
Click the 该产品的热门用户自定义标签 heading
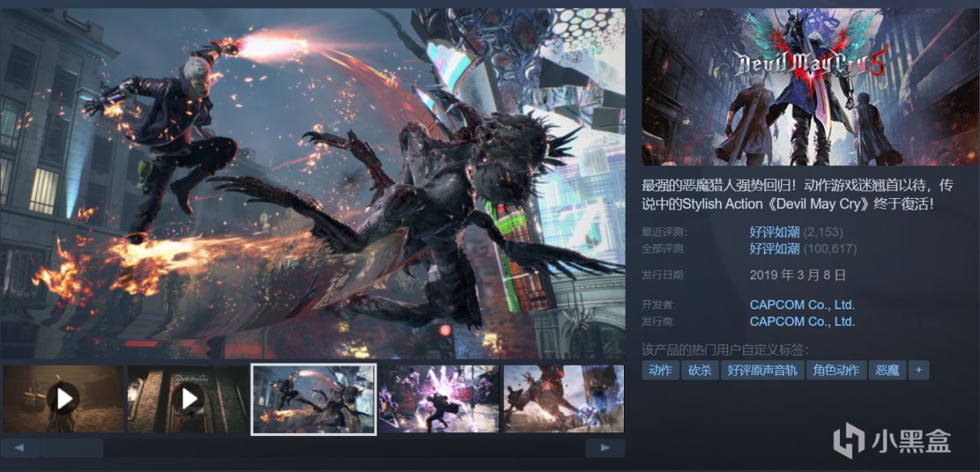tap(725, 350)
